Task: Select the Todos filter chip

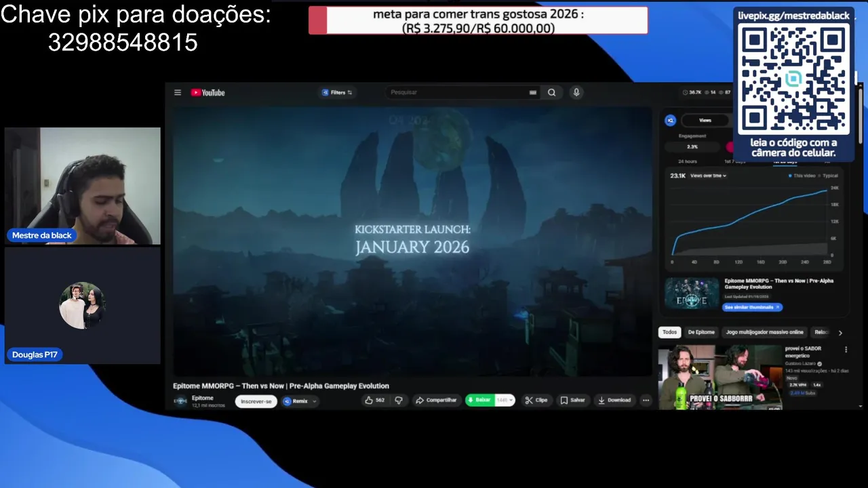Action: click(x=669, y=332)
